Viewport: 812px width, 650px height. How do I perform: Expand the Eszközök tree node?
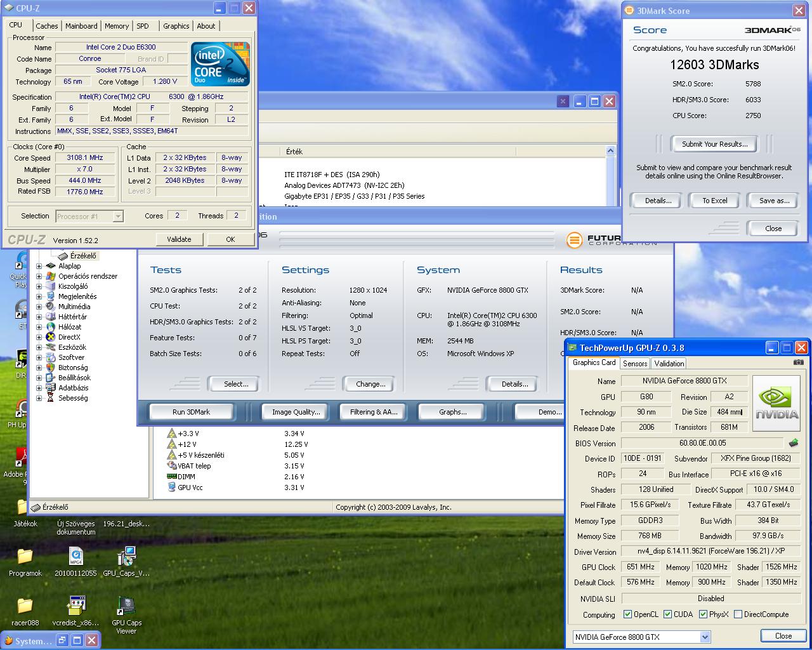(39, 347)
